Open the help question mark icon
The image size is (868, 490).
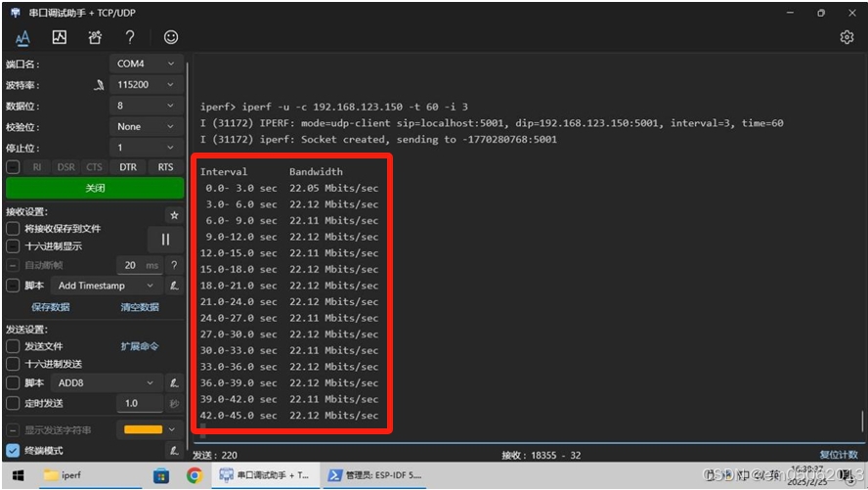(130, 37)
